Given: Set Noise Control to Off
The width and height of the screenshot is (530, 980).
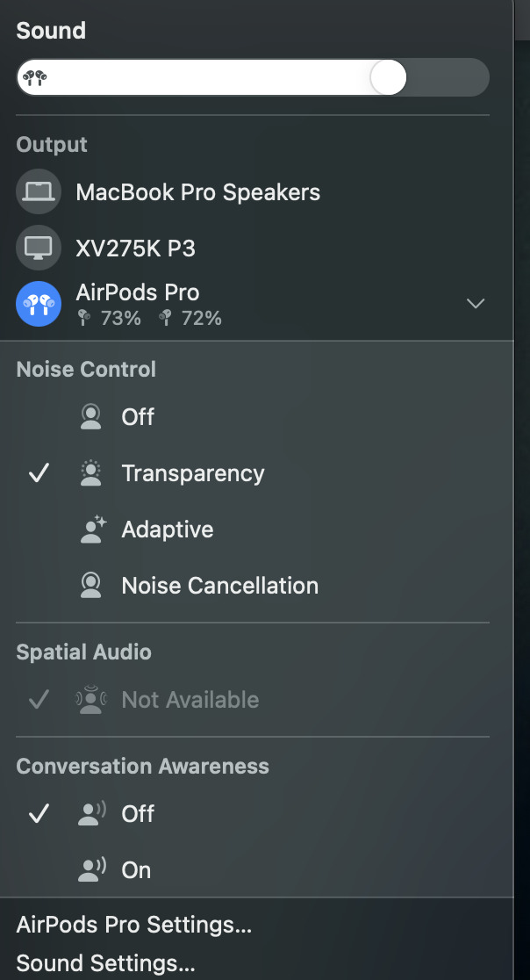Looking at the screenshot, I should point(138,417).
